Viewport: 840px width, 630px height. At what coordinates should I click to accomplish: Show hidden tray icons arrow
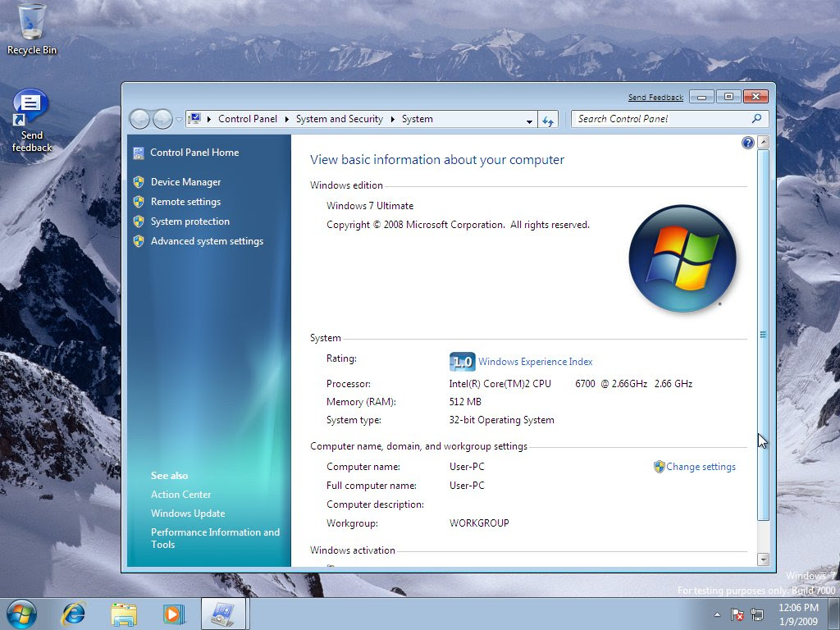[x=717, y=614]
